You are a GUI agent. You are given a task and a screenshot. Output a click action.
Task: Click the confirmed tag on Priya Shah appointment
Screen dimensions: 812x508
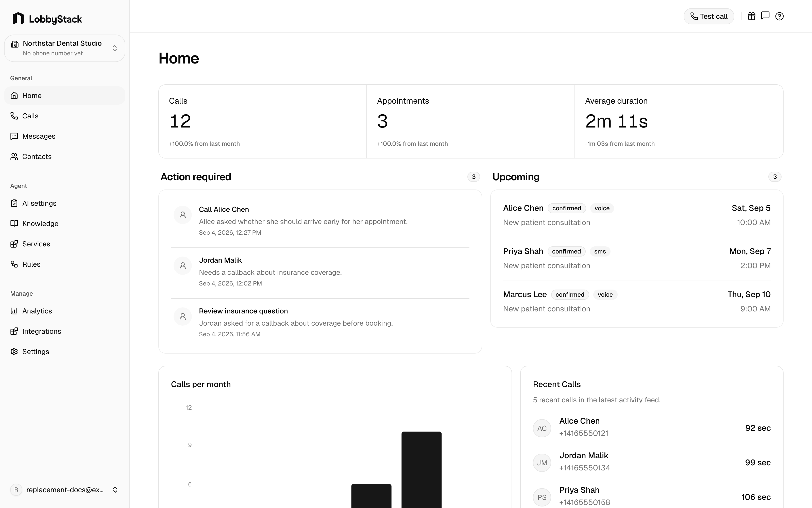click(x=566, y=251)
